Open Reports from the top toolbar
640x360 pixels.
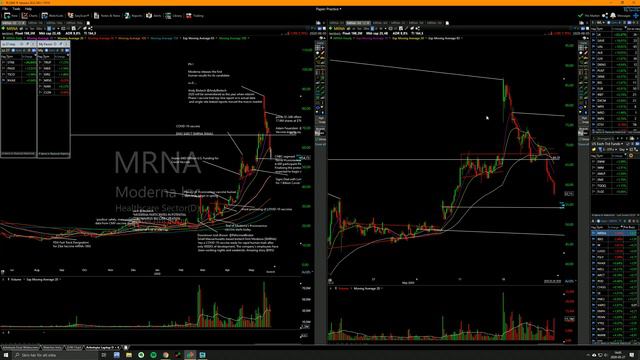point(133,16)
